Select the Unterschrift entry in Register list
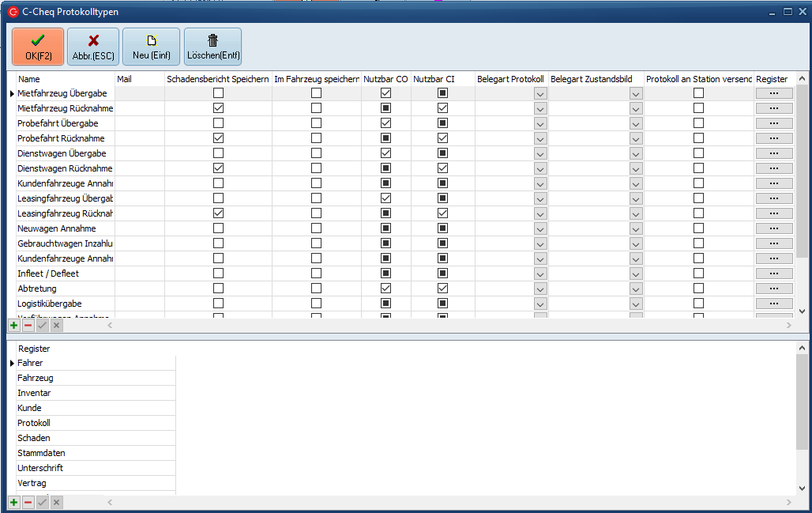The width and height of the screenshot is (812, 513). [40, 468]
